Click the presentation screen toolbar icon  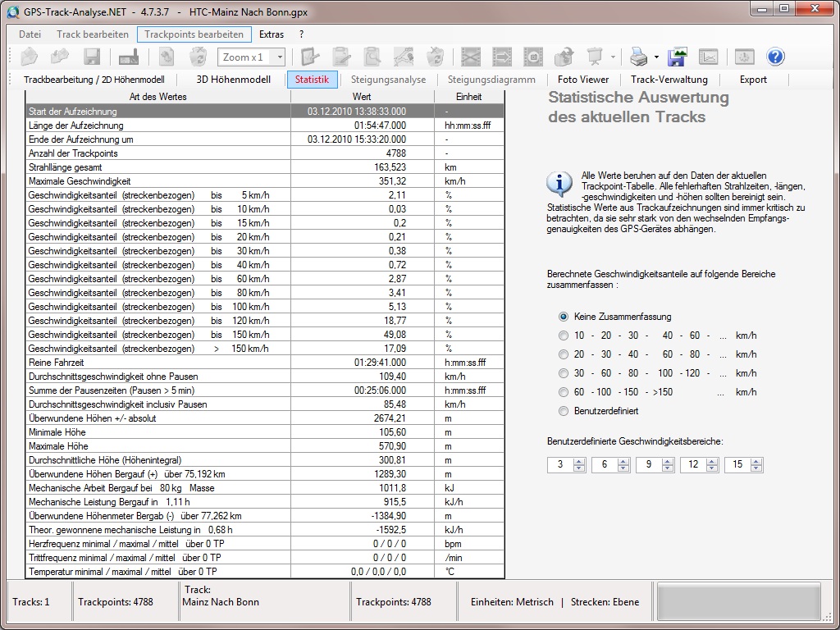[595, 57]
